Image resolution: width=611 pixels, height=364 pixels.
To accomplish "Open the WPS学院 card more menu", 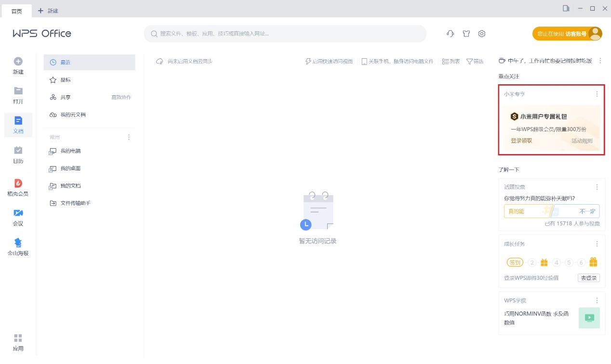I will (x=597, y=300).
